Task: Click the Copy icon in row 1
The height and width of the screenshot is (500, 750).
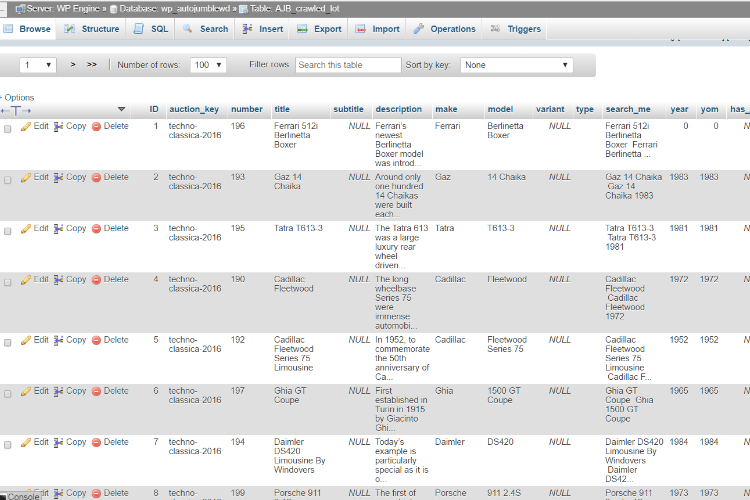Action: pyautogui.click(x=58, y=126)
